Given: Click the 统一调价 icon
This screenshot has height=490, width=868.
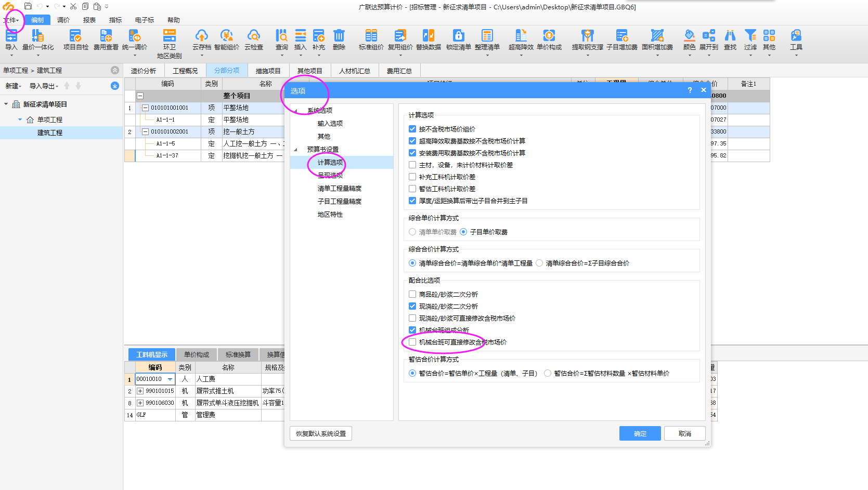Looking at the screenshot, I should 135,35.
